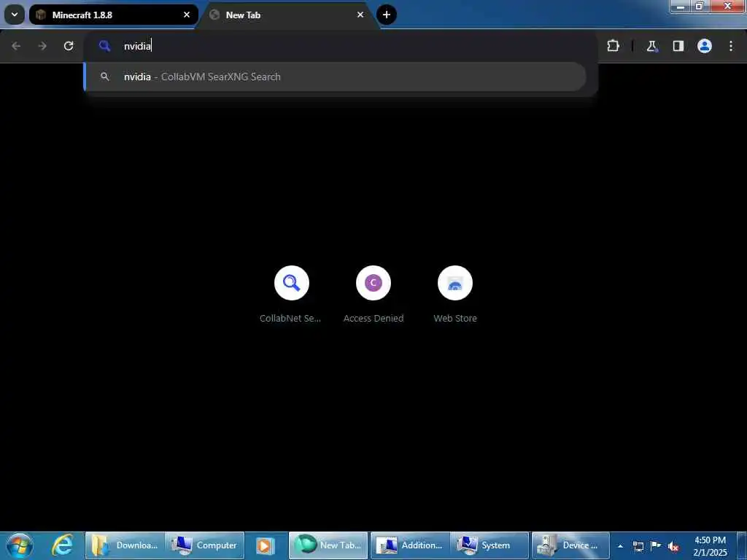
Task: Click Show desktop button at taskbar end
Action: tap(742, 545)
